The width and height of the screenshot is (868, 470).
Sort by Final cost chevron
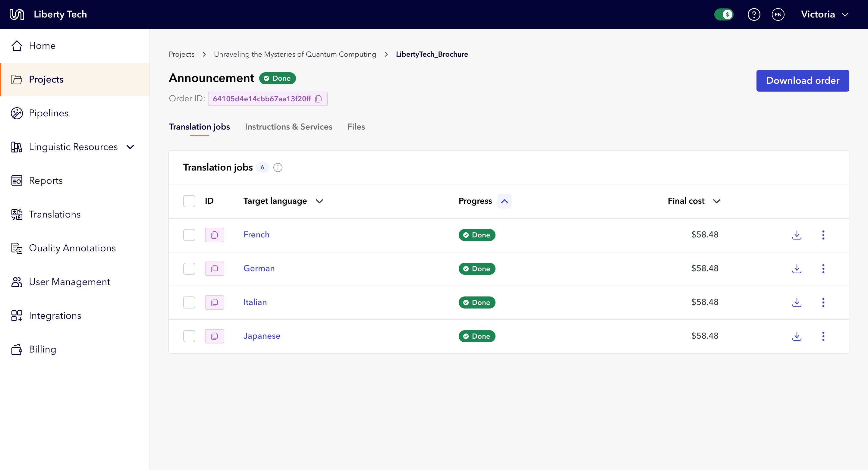(x=716, y=201)
